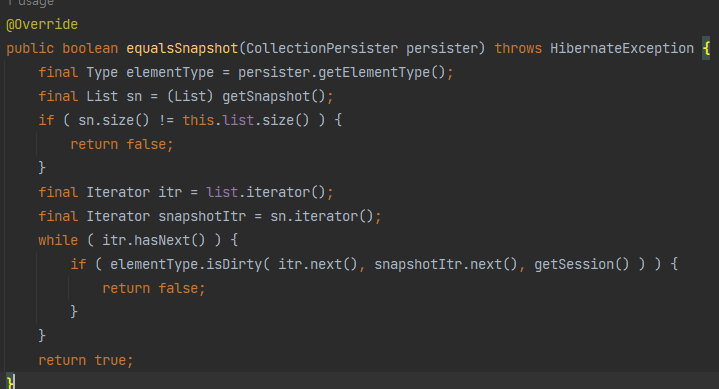
Task: Click HibernateException in throws clause
Action: 622,48
